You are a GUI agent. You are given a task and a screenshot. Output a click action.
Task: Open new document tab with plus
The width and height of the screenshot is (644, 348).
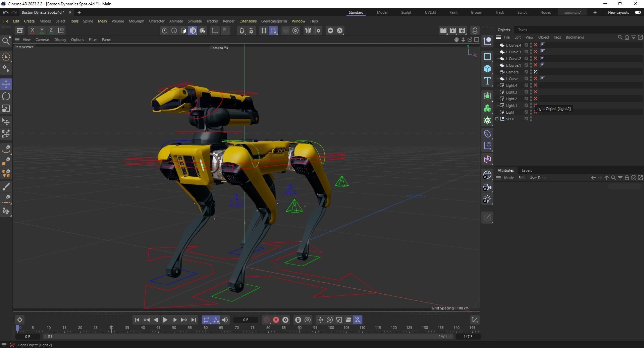pos(79,12)
